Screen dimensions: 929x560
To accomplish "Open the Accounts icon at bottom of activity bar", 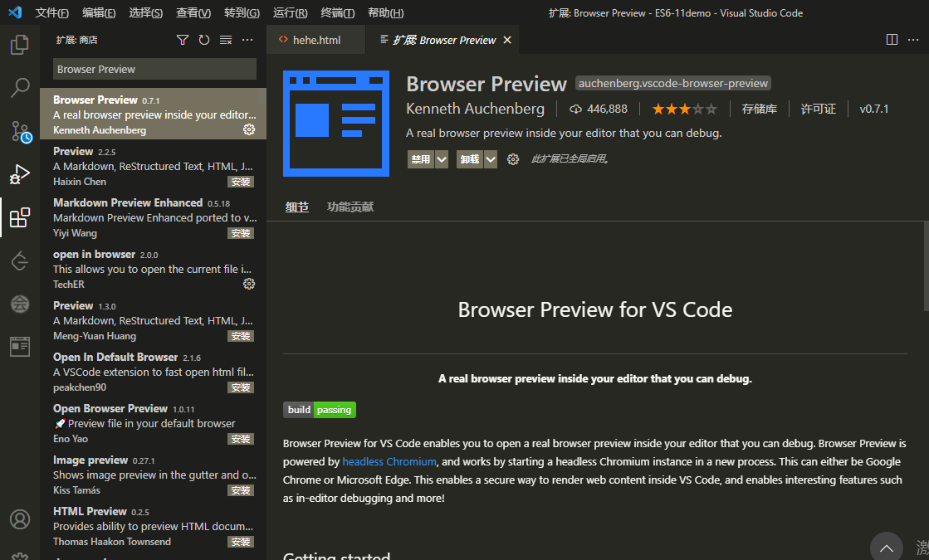I will point(19,519).
